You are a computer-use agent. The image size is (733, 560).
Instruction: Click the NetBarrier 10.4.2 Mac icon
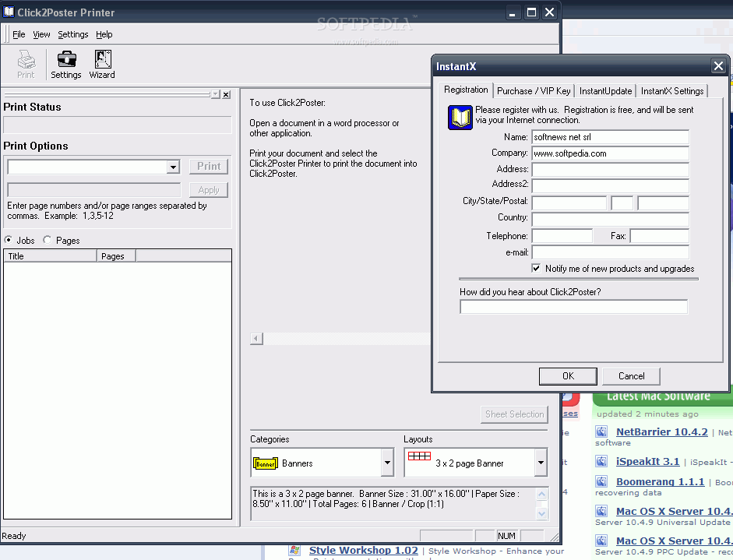[601, 431]
